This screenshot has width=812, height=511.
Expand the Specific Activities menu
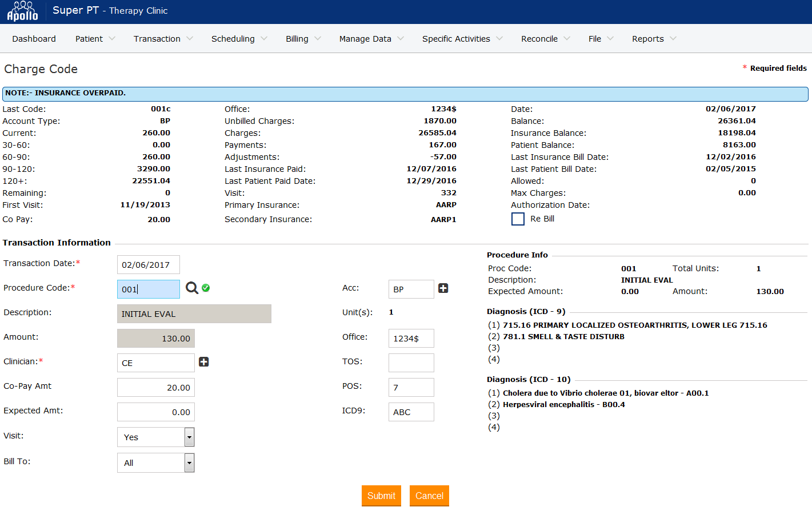click(462, 39)
